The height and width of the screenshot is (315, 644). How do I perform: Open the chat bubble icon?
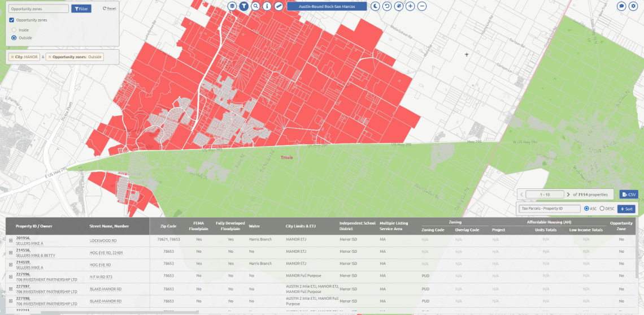[x=622, y=6]
